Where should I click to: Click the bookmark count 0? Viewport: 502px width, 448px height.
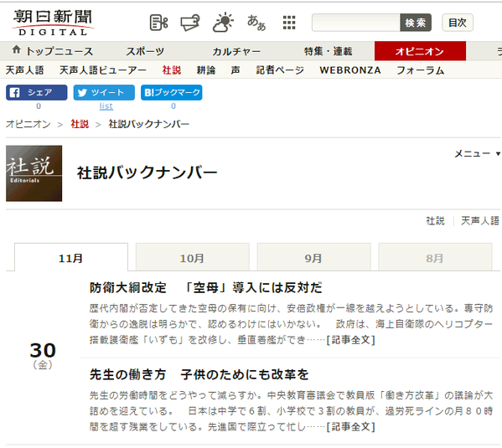point(173,106)
